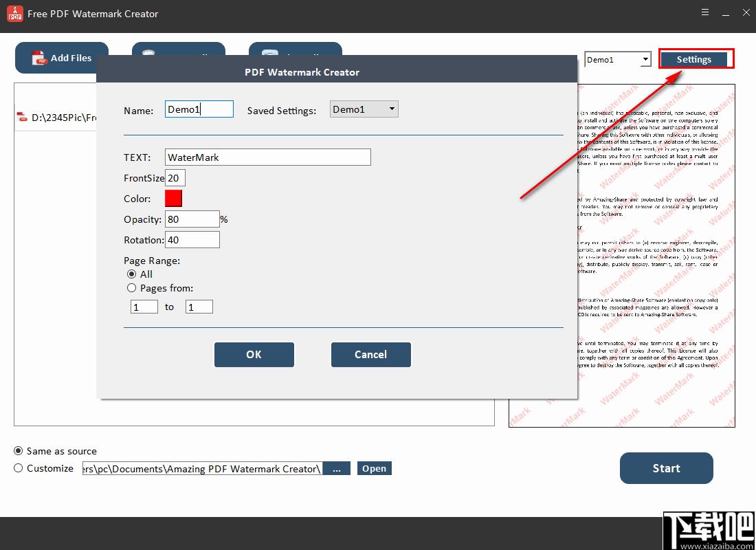Minimize the application window
Viewport: 756px width, 550px height.
726,14
